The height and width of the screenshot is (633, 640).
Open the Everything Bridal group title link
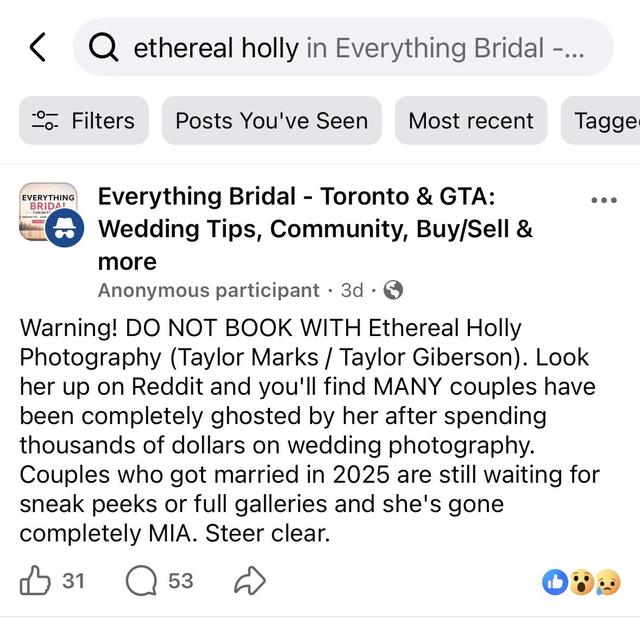[x=315, y=229]
